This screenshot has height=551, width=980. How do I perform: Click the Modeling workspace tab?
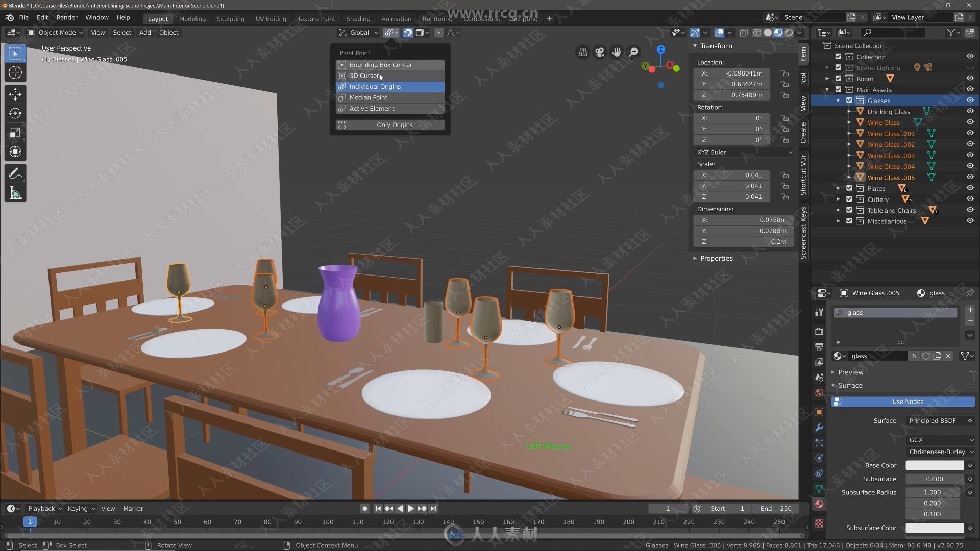tap(192, 18)
